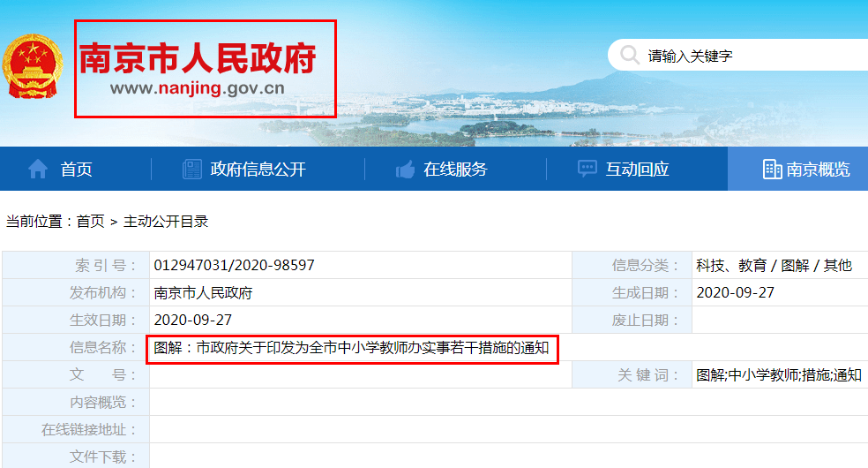Viewport: 868px width, 468px height.
Task: Click the 废止日期 field label
Action: [645, 321]
